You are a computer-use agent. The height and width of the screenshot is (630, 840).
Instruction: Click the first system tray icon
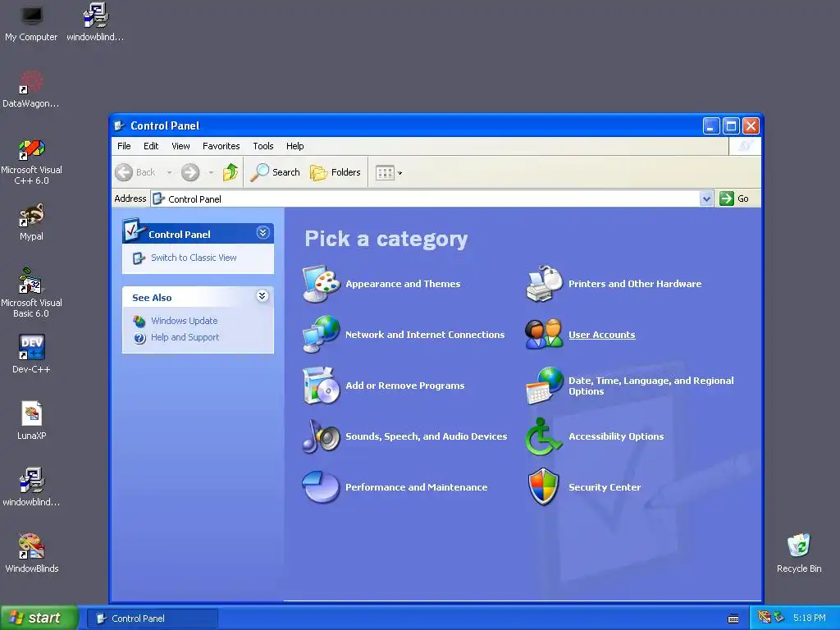[764, 618]
